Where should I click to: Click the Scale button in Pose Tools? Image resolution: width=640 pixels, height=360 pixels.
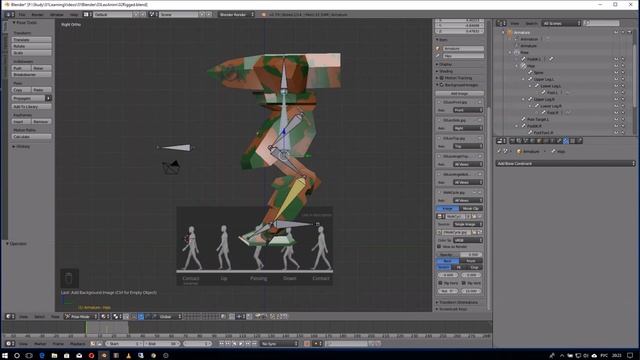point(31,53)
